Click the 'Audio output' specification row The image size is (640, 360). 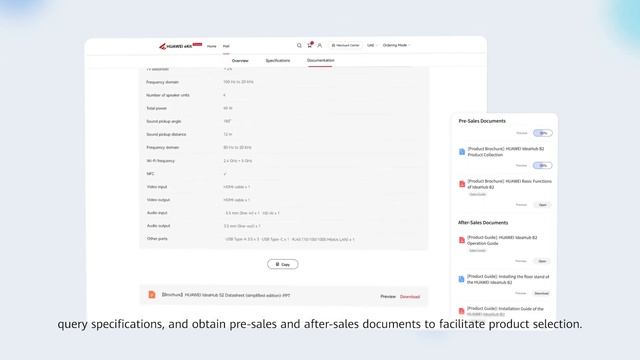(284, 226)
